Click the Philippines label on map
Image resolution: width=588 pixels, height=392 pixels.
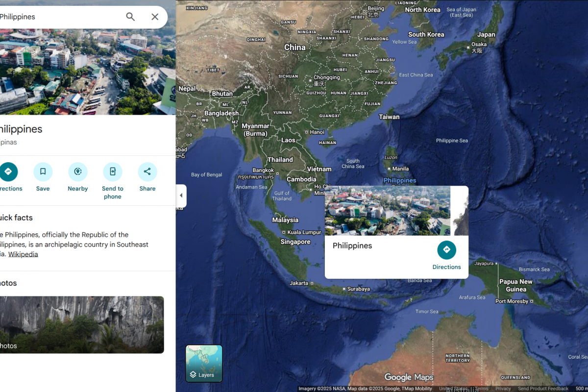(400, 180)
